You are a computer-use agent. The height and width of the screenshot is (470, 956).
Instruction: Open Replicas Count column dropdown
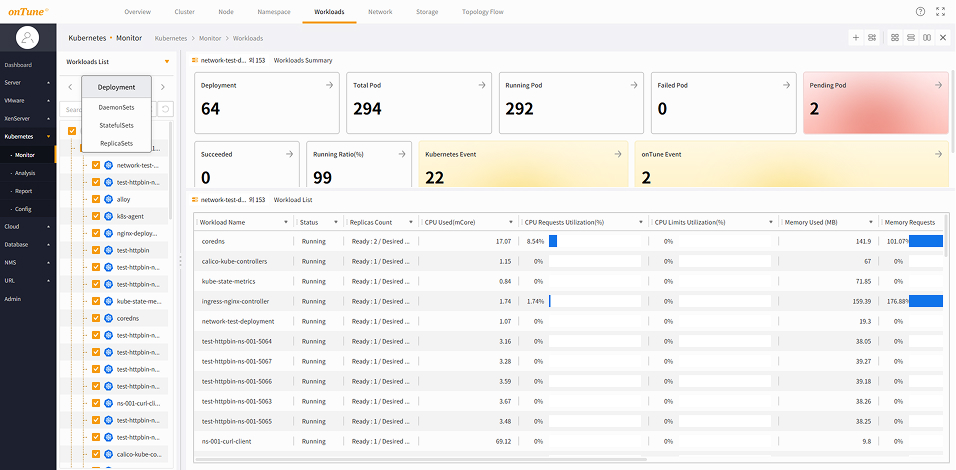[x=411, y=223]
